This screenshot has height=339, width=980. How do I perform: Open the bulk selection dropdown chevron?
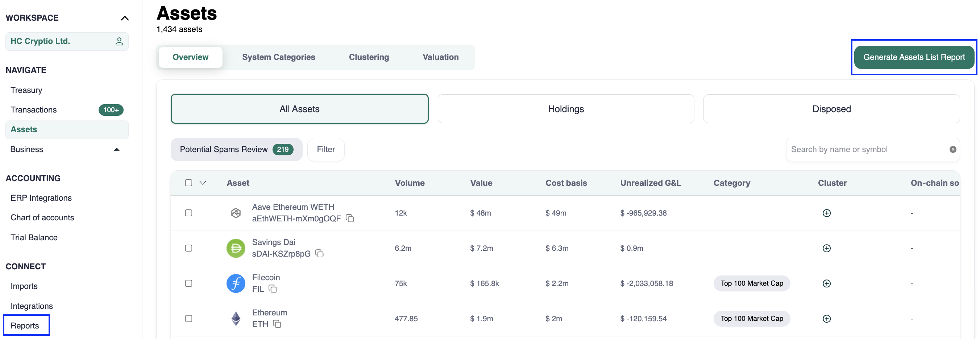203,183
